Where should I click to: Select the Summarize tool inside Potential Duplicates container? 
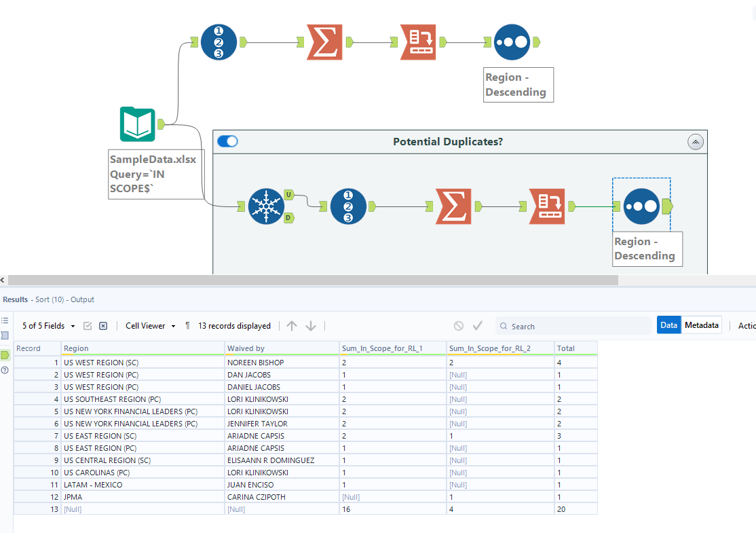pos(453,206)
